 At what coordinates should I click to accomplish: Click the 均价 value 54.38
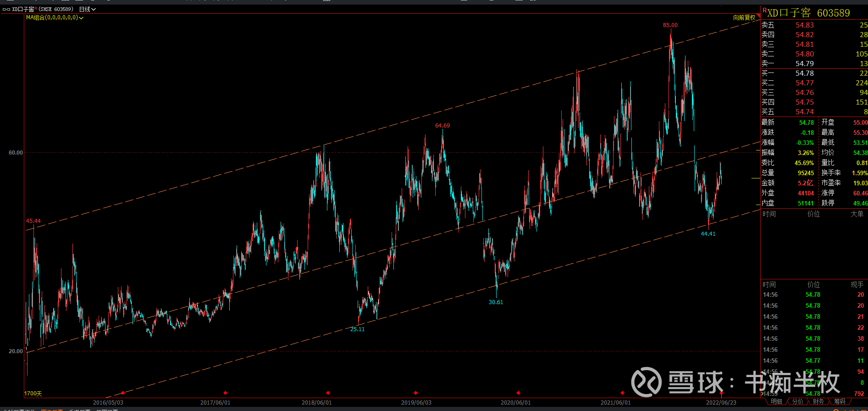click(860, 153)
